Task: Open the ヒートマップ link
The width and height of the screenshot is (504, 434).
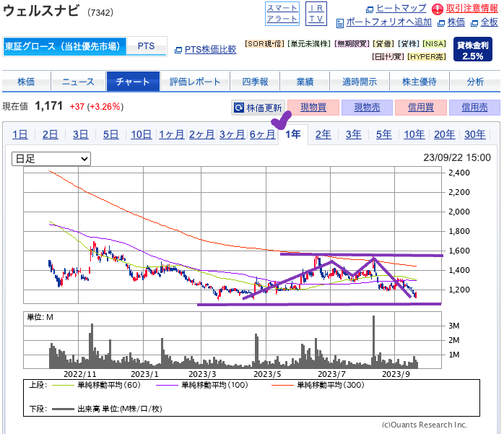Action: coord(401,9)
